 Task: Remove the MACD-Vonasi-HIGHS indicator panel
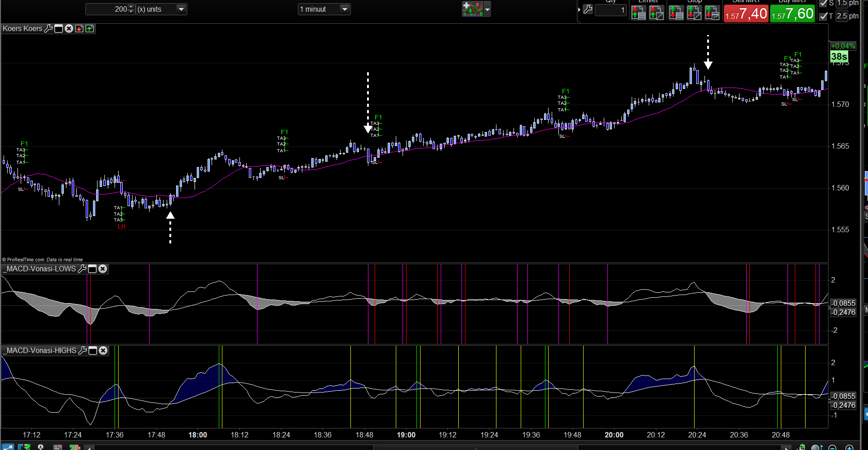click(x=103, y=351)
